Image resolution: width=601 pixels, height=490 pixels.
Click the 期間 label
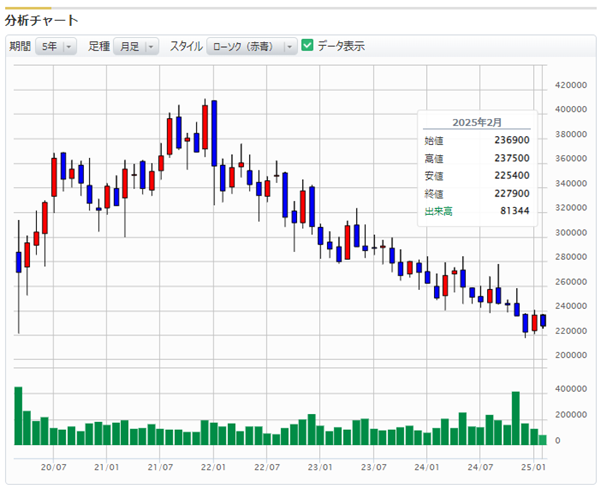click(x=20, y=46)
